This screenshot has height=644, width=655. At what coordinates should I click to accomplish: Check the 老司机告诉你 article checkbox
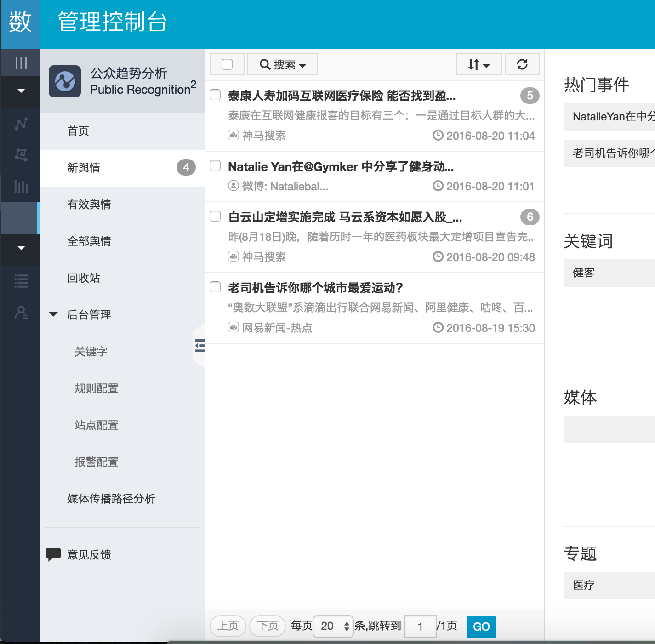[x=215, y=287]
